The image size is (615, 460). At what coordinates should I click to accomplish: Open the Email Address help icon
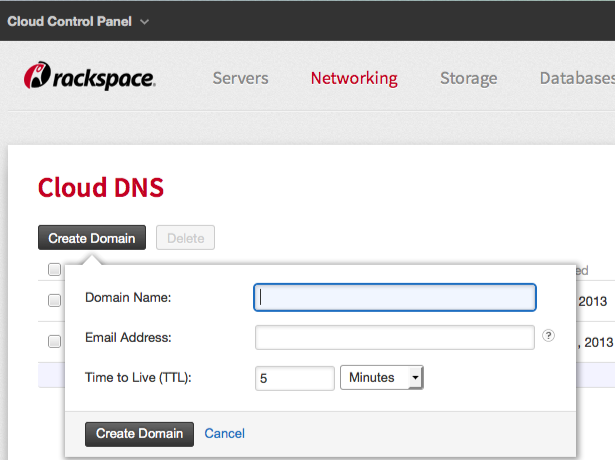(548, 336)
